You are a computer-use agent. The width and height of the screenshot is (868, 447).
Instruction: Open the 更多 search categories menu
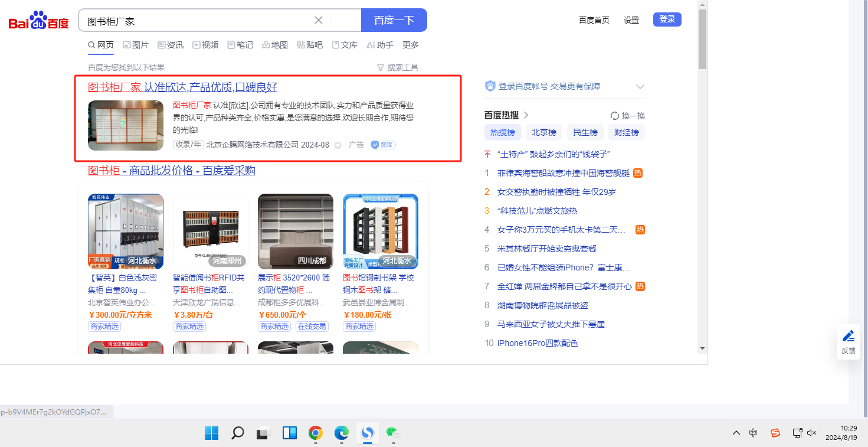(411, 45)
